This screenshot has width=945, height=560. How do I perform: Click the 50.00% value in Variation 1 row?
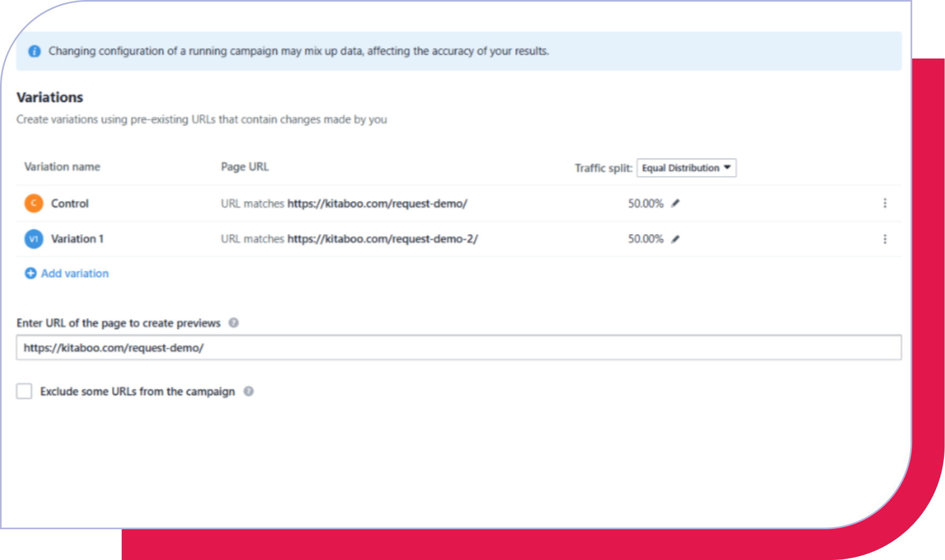point(646,239)
